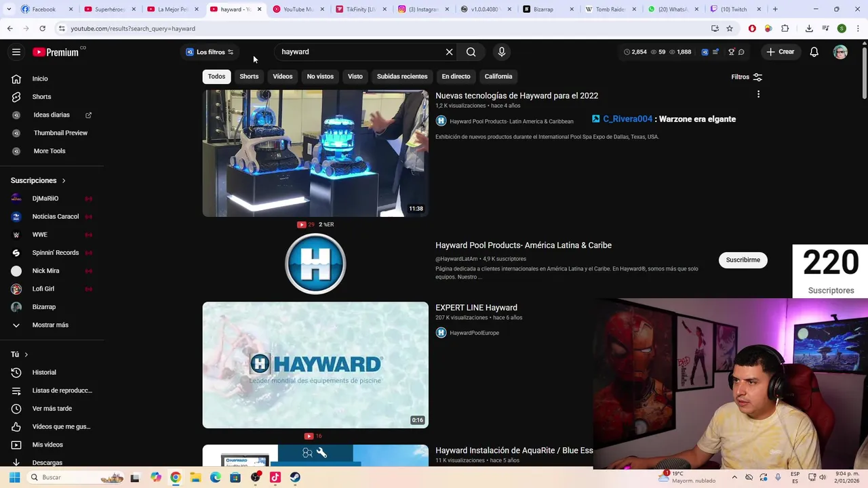The image size is (868, 488).
Task: Select the Vídeos filter chip
Action: [283, 77]
